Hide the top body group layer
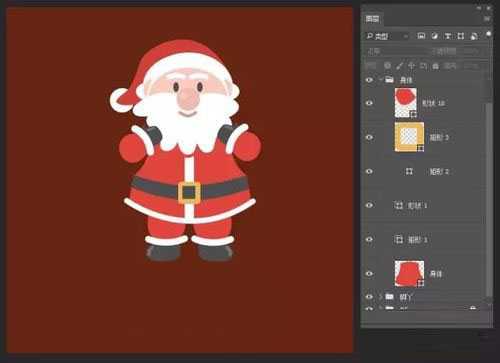The width and height of the screenshot is (500, 363). (x=369, y=80)
